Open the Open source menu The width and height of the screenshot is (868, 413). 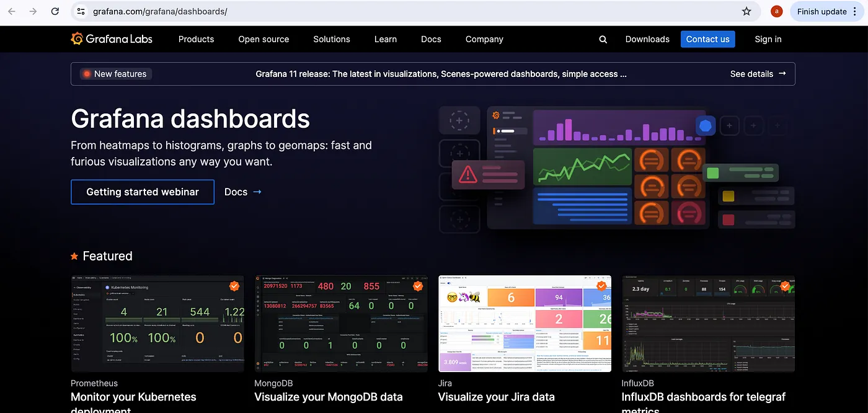click(263, 39)
